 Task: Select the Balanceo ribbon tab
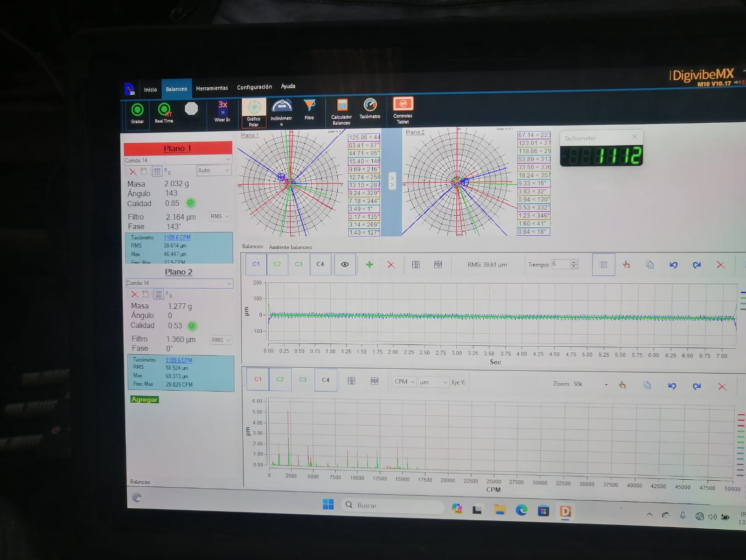point(176,89)
